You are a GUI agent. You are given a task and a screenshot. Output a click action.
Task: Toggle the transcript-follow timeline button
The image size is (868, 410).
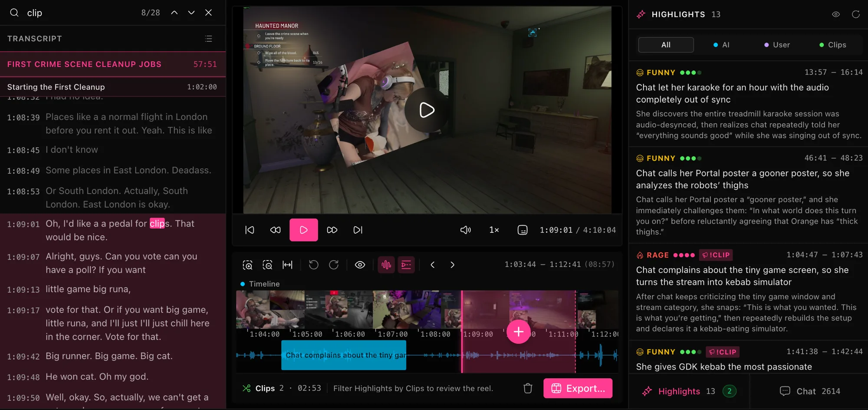[406, 265]
